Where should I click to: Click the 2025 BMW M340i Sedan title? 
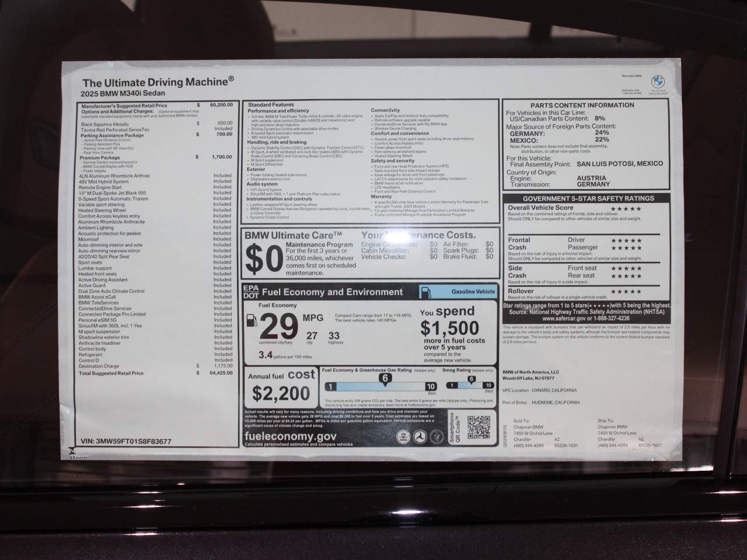point(123,93)
